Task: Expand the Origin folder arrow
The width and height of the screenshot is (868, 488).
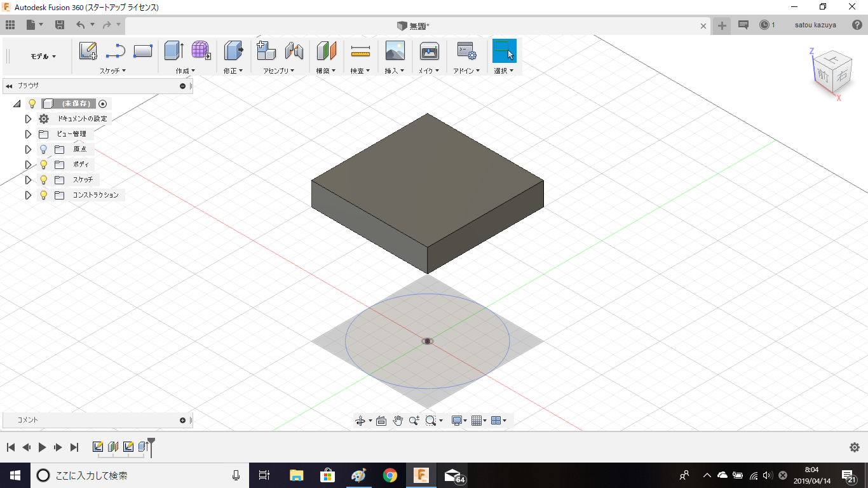Action: pos(28,149)
